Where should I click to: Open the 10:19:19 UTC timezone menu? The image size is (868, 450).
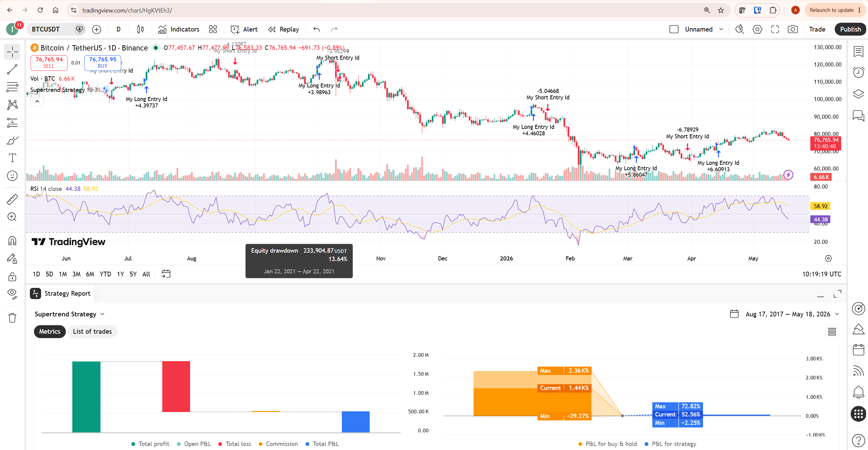tap(821, 274)
